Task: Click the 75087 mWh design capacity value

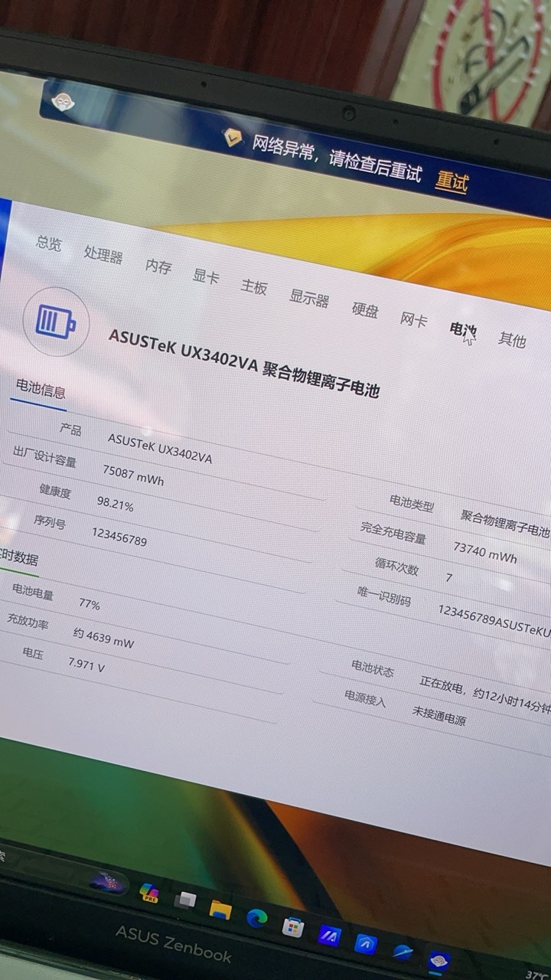Action: tap(133, 475)
